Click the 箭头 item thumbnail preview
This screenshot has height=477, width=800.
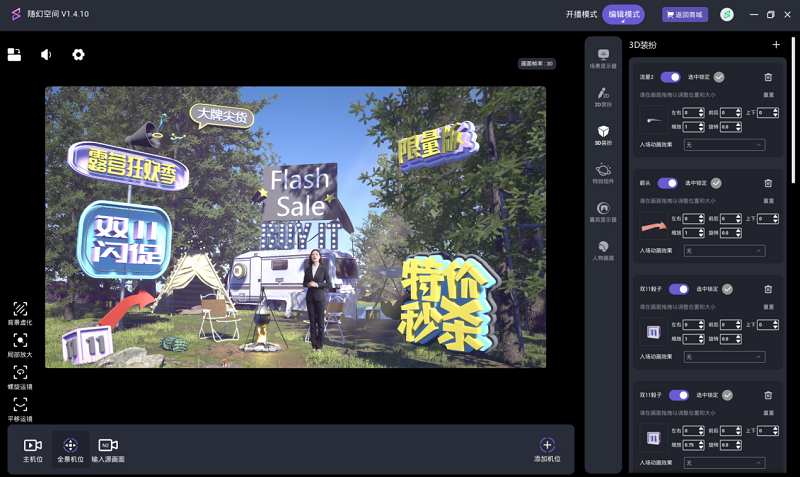click(x=653, y=226)
